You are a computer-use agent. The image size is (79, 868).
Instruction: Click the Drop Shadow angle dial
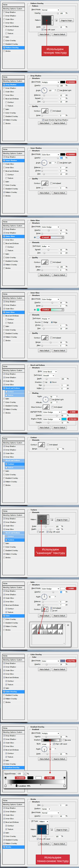(45, 90)
